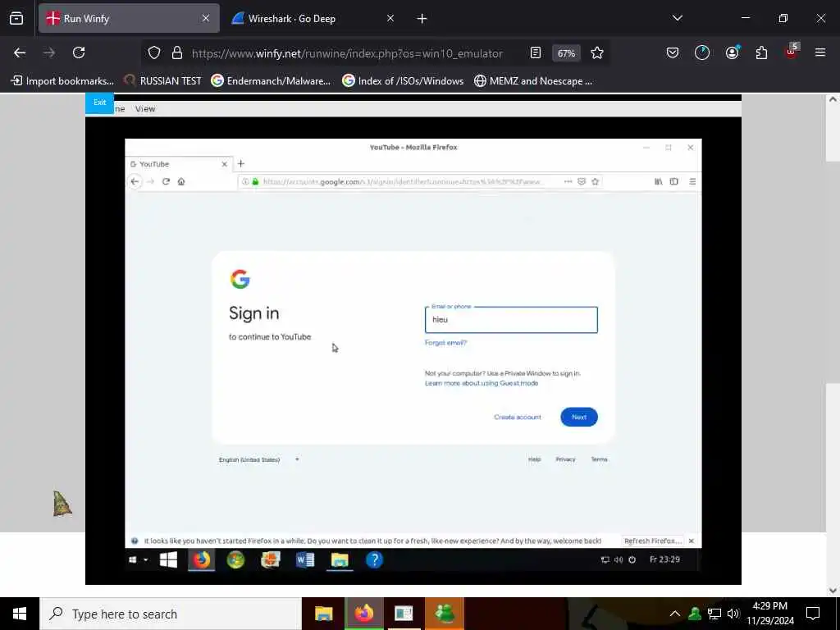Click power icon in emulated system tray

(632, 559)
